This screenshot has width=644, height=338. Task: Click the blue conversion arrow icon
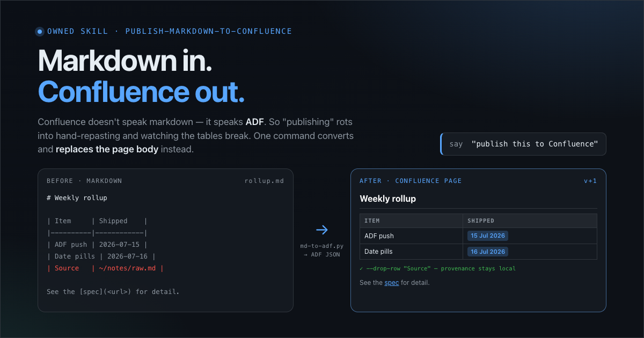322,230
